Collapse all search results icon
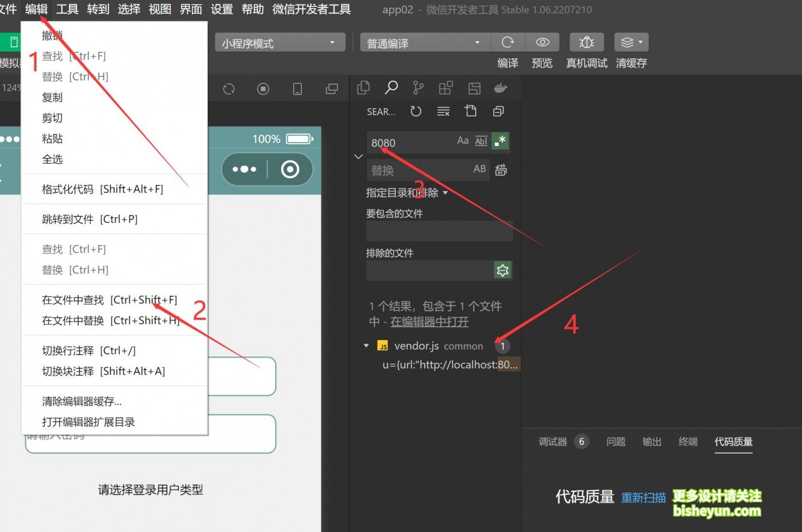 click(x=498, y=111)
